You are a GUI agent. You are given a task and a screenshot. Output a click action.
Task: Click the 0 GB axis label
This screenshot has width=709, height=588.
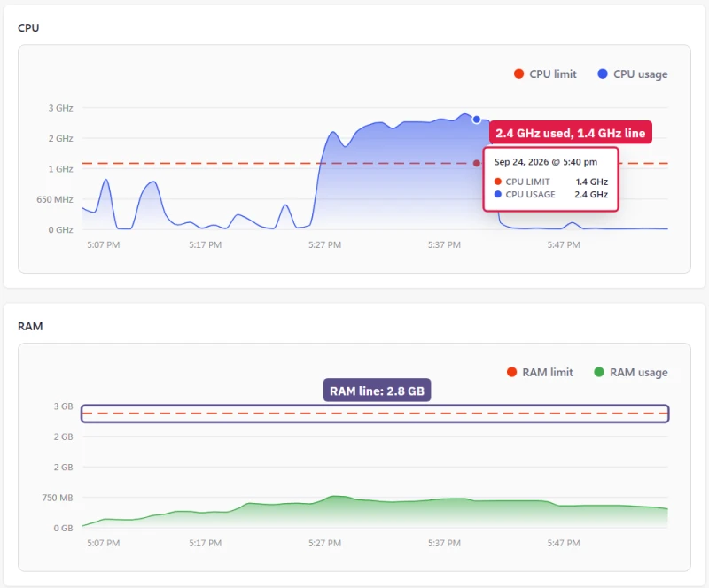click(63, 529)
